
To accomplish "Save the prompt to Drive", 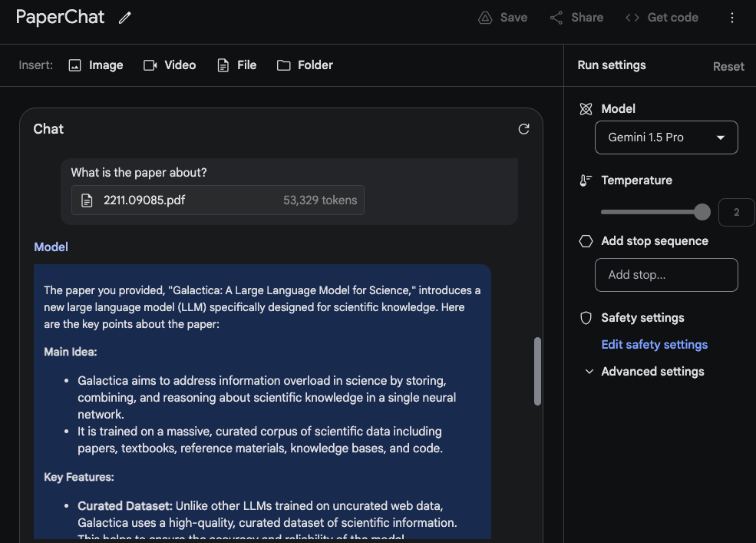I will (x=503, y=18).
